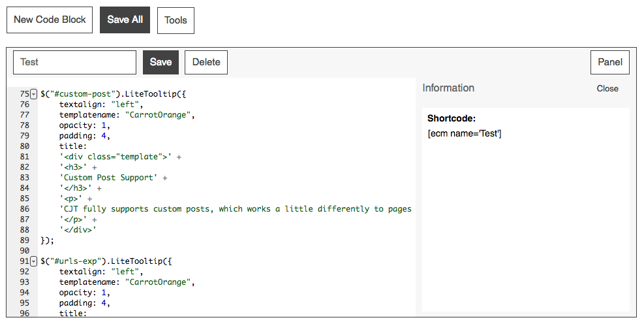Click the shortcode text [ecm name='Test']
644x324 pixels.
(x=464, y=134)
